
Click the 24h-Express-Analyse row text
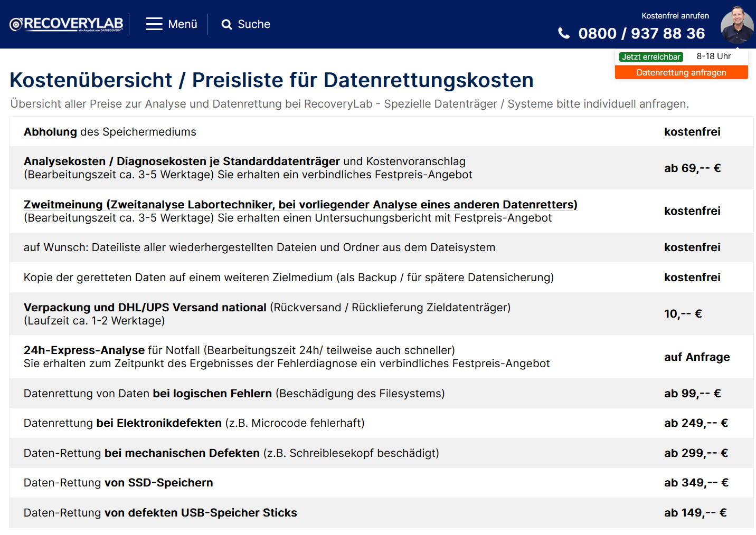click(287, 357)
